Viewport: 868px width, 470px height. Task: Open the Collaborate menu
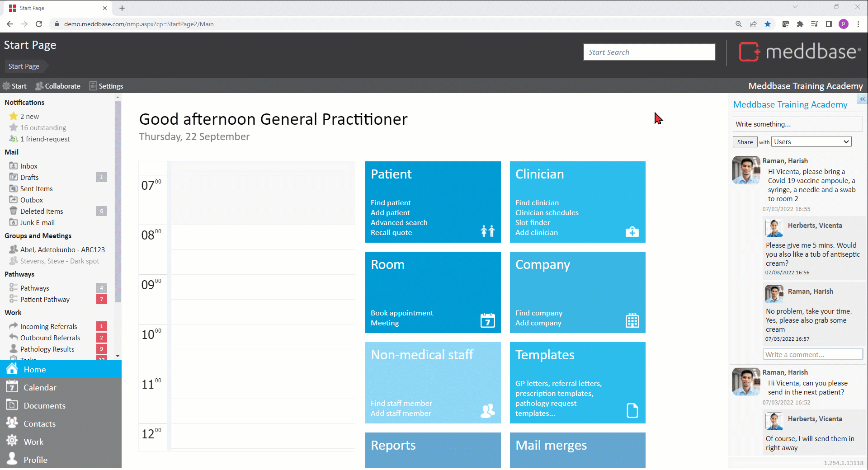click(x=58, y=86)
